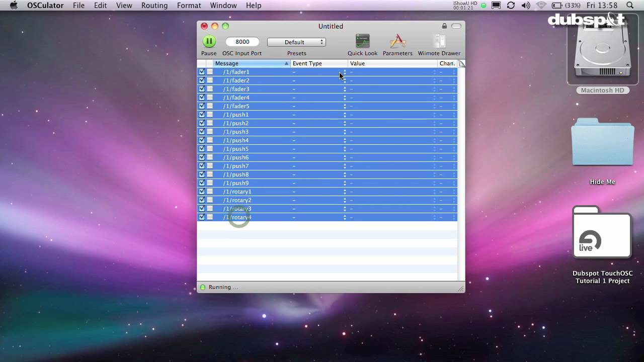Uncheck the /1/fader5 checkbox
The height and width of the screenshot is (362, 644).
[x=202, y=106]
